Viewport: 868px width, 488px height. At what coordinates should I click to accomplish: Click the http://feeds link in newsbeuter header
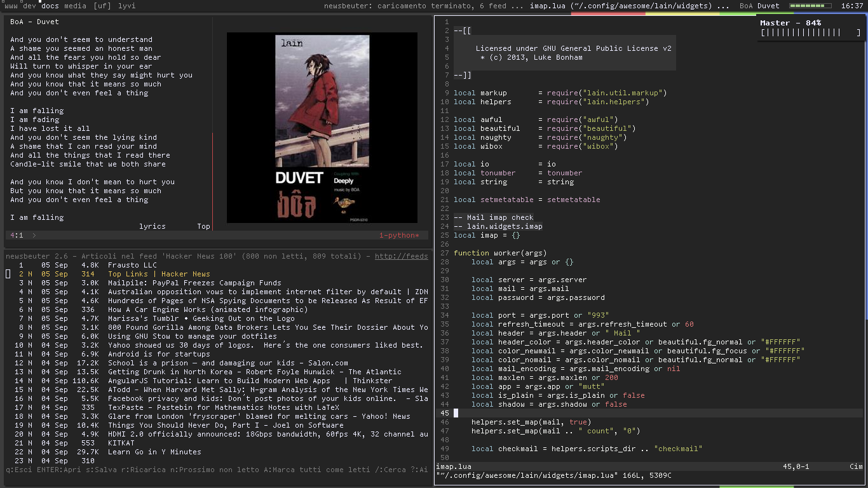tap(401, 256)
